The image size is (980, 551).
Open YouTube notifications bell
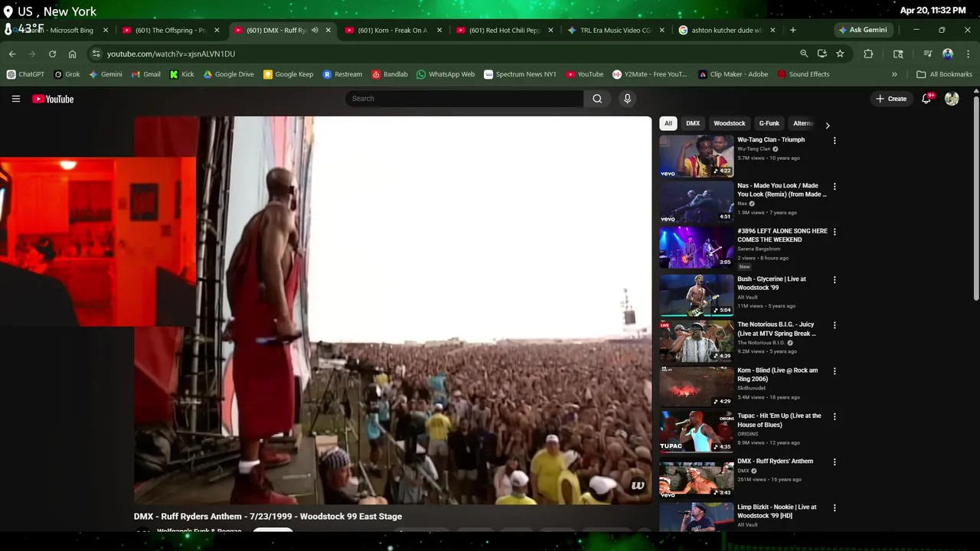coord(926,99)
